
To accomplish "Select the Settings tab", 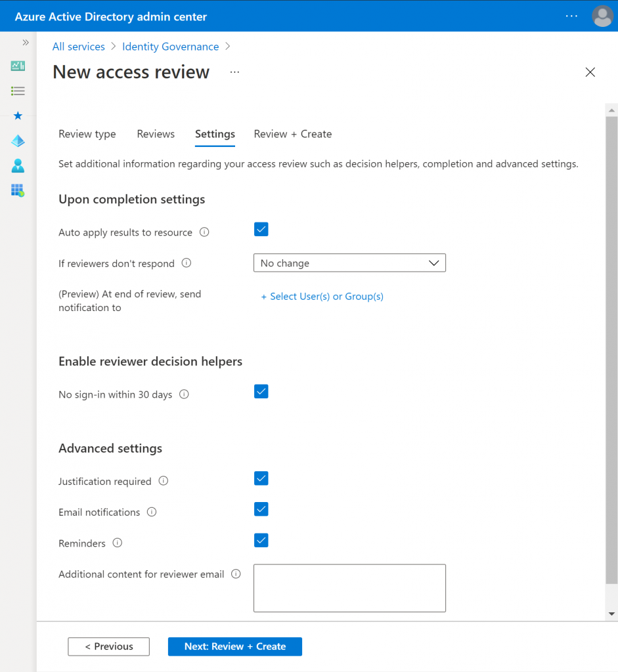I will (215, 134).
